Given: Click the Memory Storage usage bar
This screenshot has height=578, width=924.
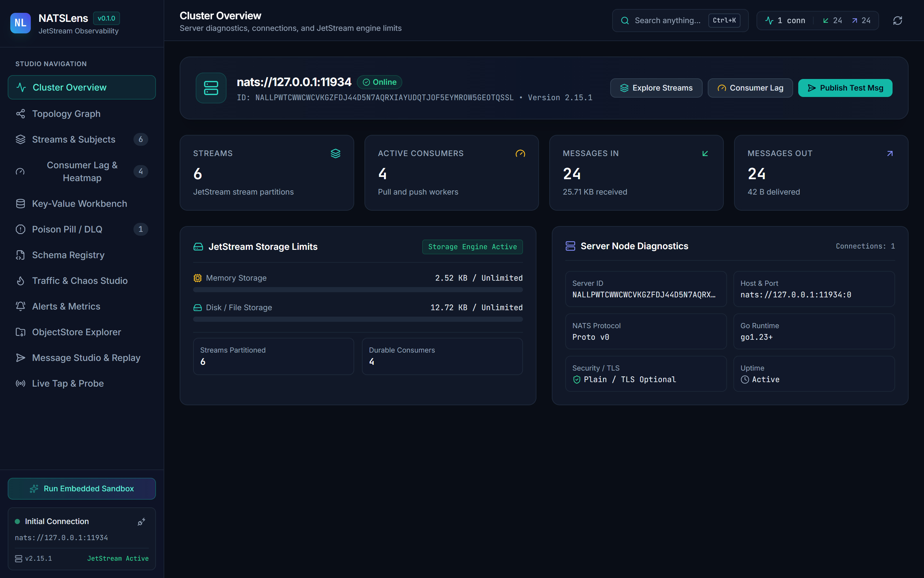Looking at the screenshot, I should click(x=358, y=290).
